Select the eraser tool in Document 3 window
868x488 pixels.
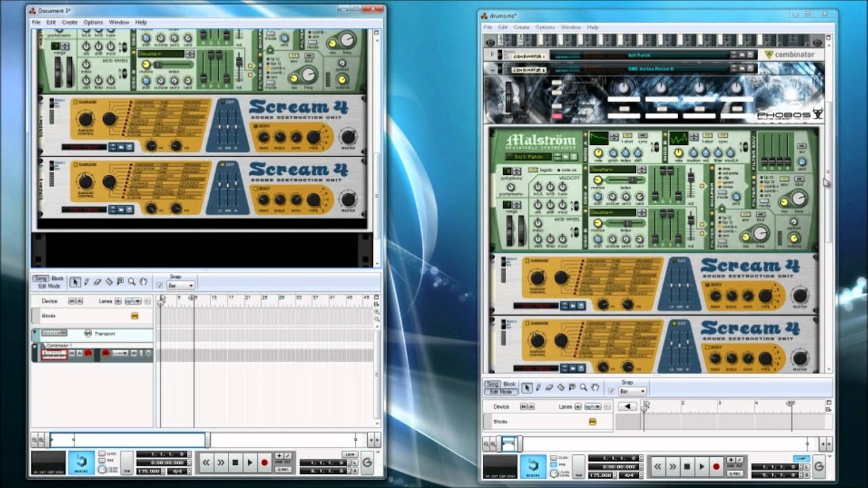pos(98,282)
